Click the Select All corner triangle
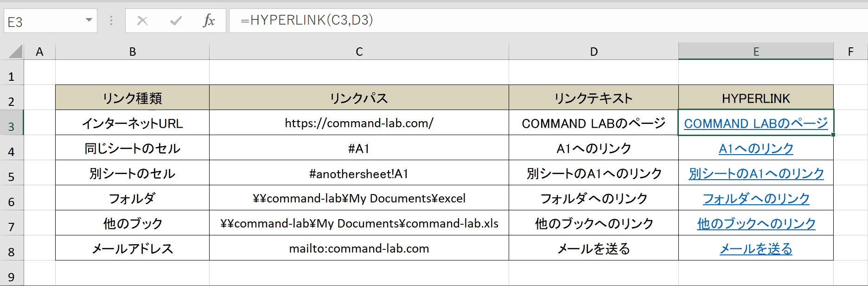868x286 pixels. pos(16,51)
